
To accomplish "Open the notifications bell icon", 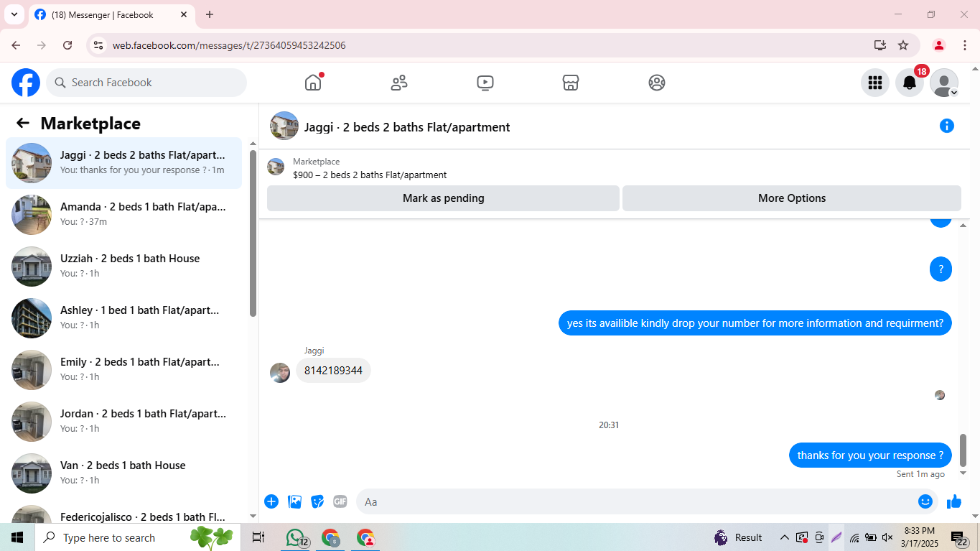I will click(x=910, y=83).
